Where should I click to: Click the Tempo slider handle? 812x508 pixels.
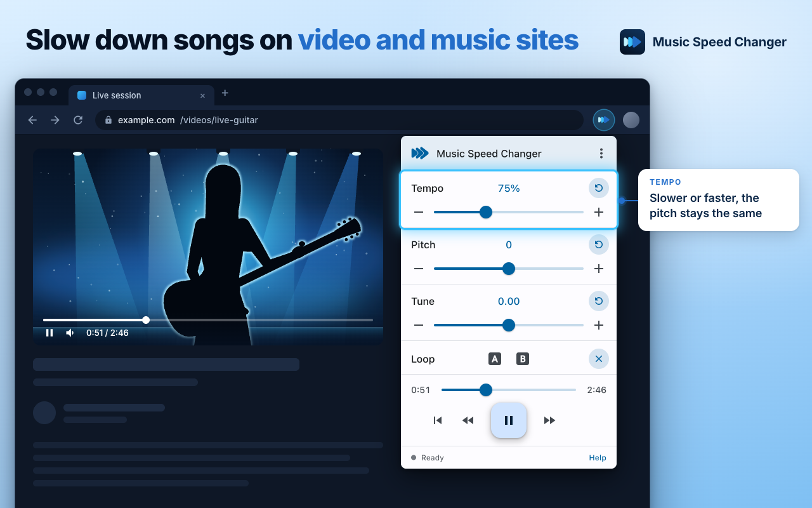pos(486,212)
